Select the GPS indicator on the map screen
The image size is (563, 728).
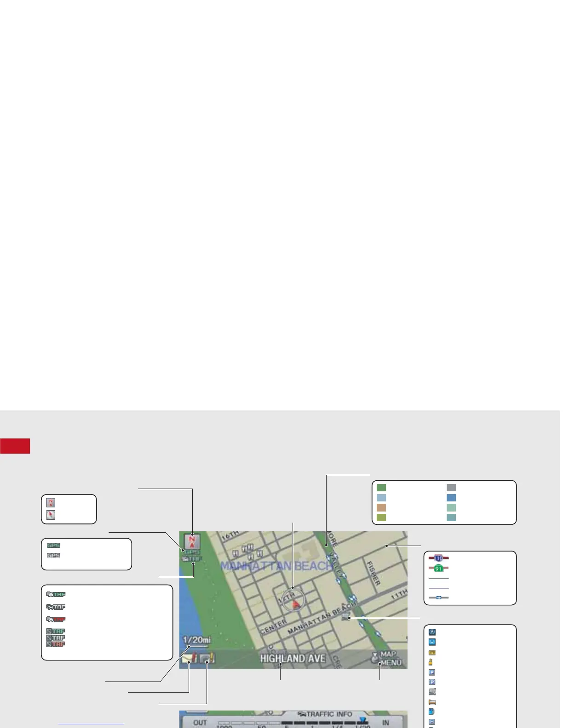pyautogui.click(x=192, y=552)
